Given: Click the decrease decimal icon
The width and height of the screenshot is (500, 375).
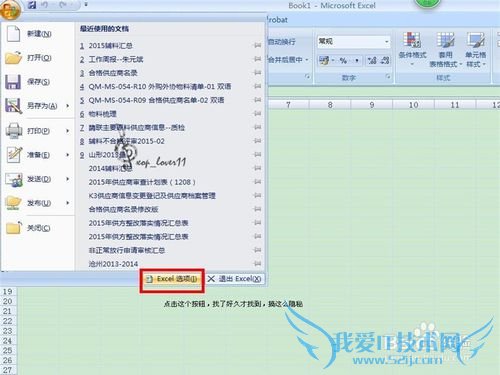Looking at the screenshot, I should (384, 60).
